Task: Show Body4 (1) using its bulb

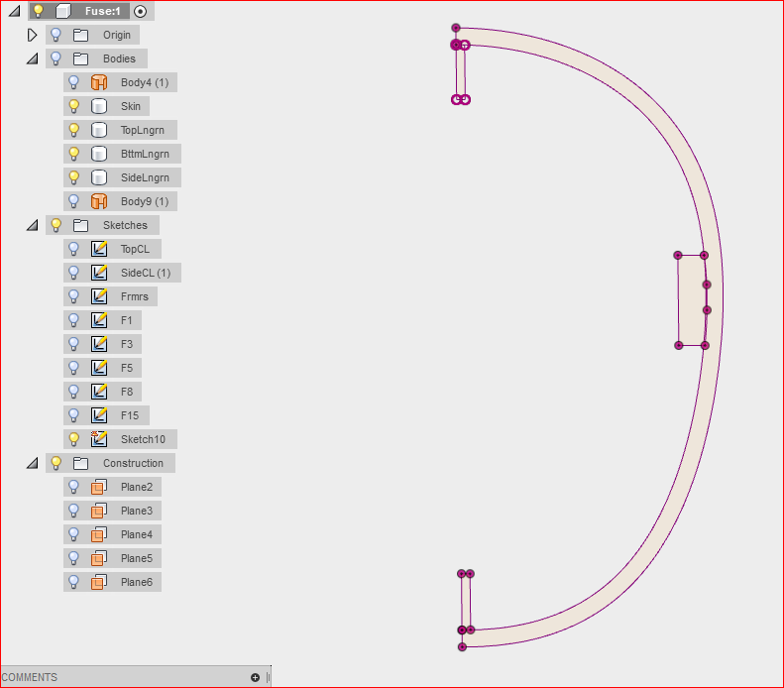Action: 73,82
